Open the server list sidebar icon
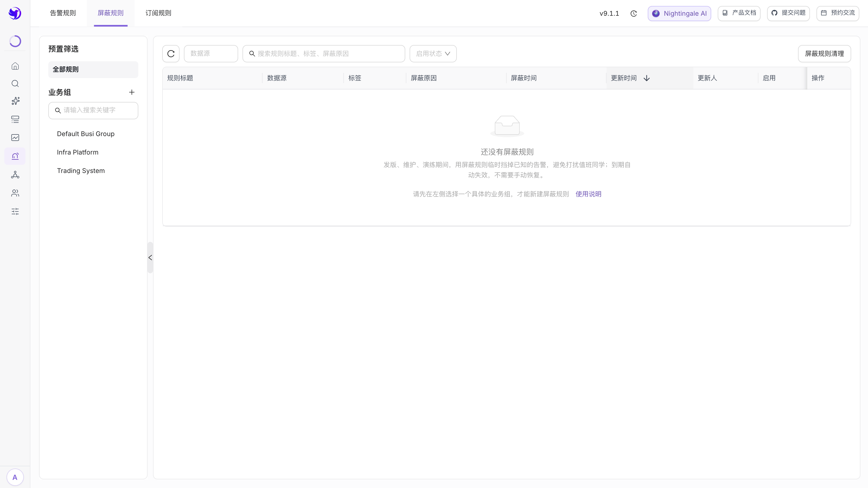Viewport: 868px width, 488px height. [15, 119]
